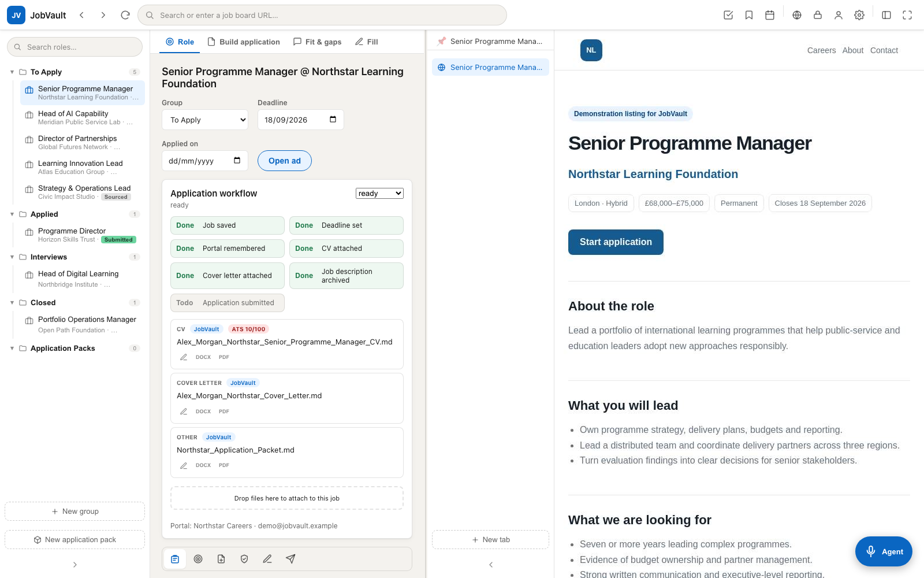
Task: Click the drop files here attachment area
Action: coord(287,498)
